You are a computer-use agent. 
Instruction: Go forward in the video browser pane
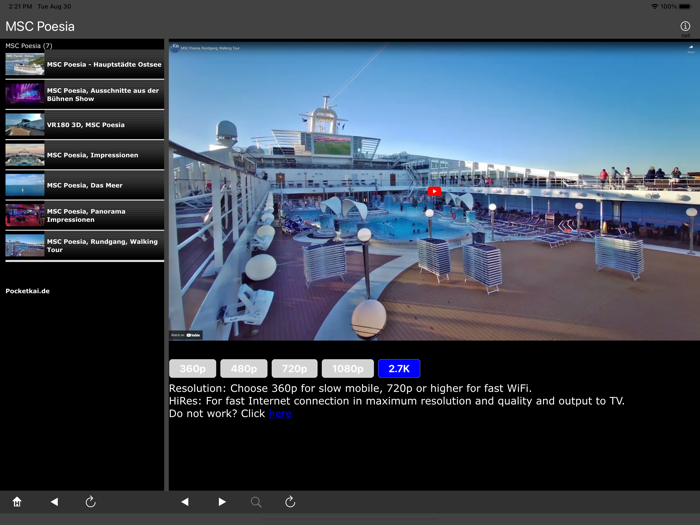click(222, 502)
